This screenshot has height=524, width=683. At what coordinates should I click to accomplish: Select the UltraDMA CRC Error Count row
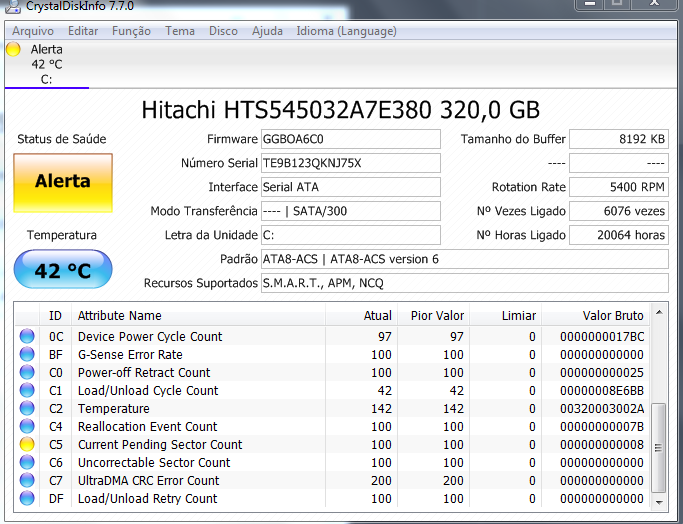[332, 480]
